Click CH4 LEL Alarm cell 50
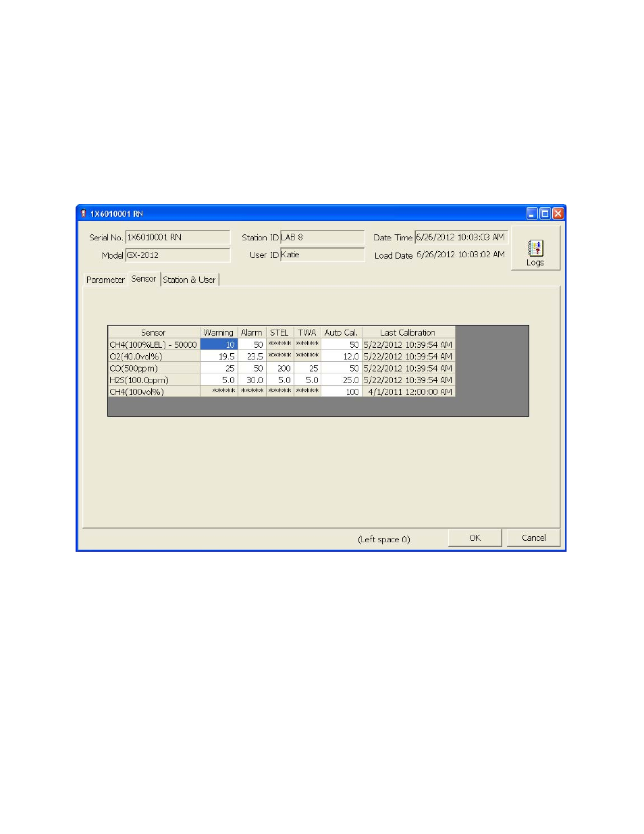Screen dimensions: 644x834 click(x=252, y=344)
